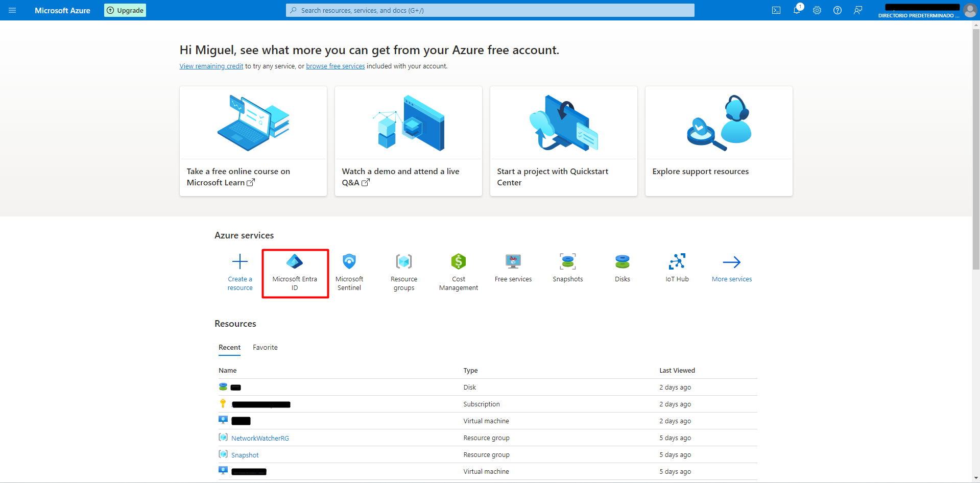
Task: Expand the hamburger portal menu
Action: point(12,10)
